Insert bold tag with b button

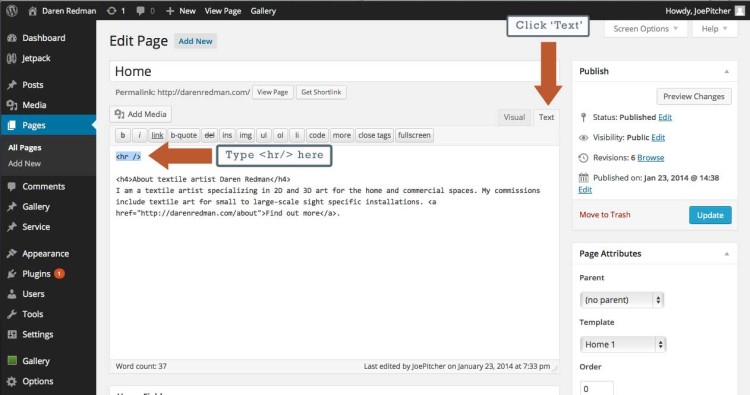pyautogui.click(x=123, y=135)
